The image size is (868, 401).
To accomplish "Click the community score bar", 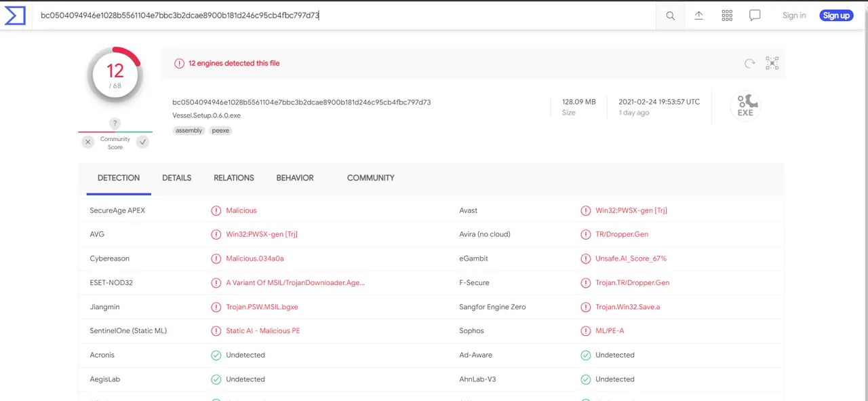I will pyautogui.click(x=115, y=132).
